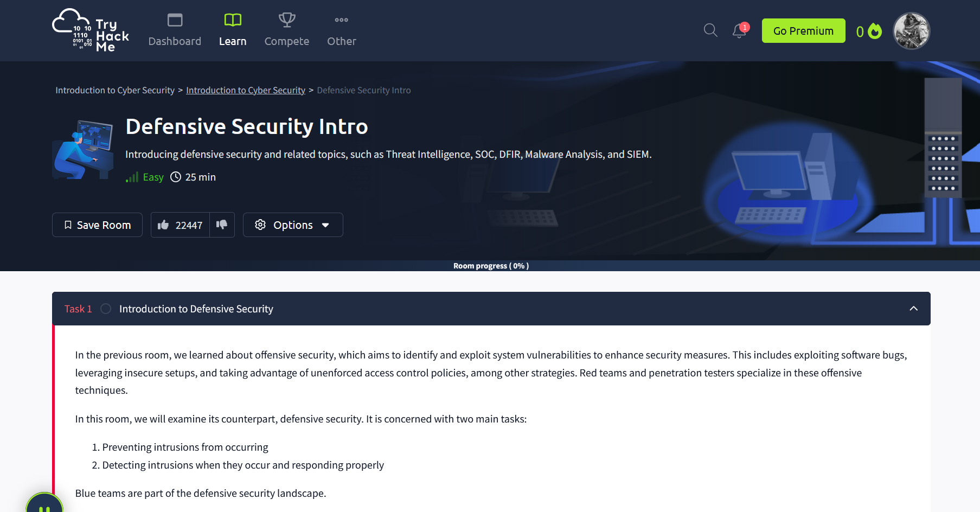Click the streak flame icon
The height and width of the screenshot is (512, 980).
pyautogui.click(x=874, y=31)
